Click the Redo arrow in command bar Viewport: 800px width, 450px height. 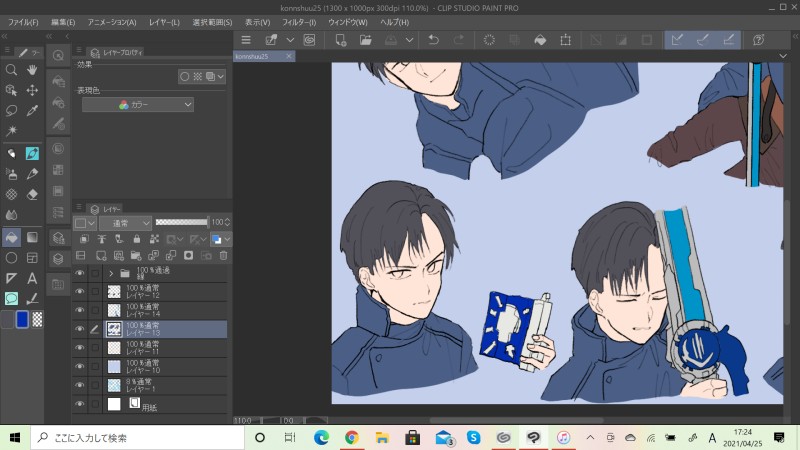[459, 40]
